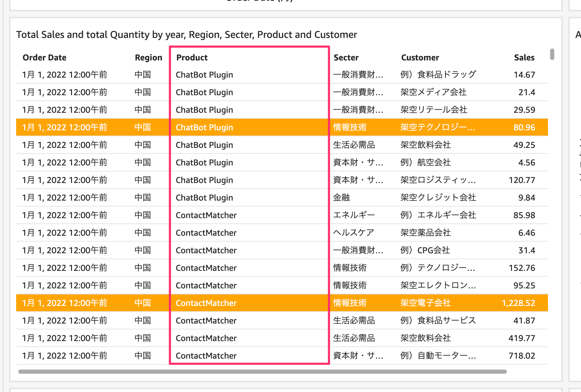581x392 pixels.
Task: Click the Secter column header
Action: click(346, 57)
